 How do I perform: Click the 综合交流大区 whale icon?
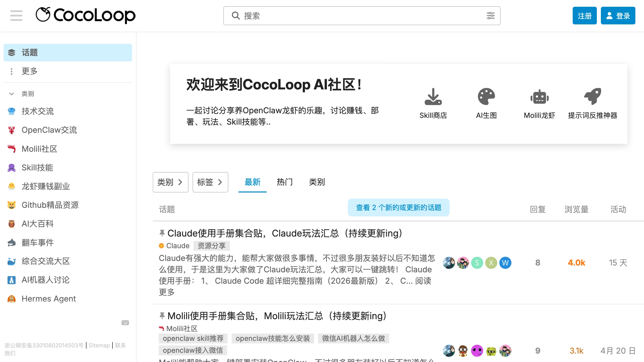pyautogui.click(x=11, y=261)
